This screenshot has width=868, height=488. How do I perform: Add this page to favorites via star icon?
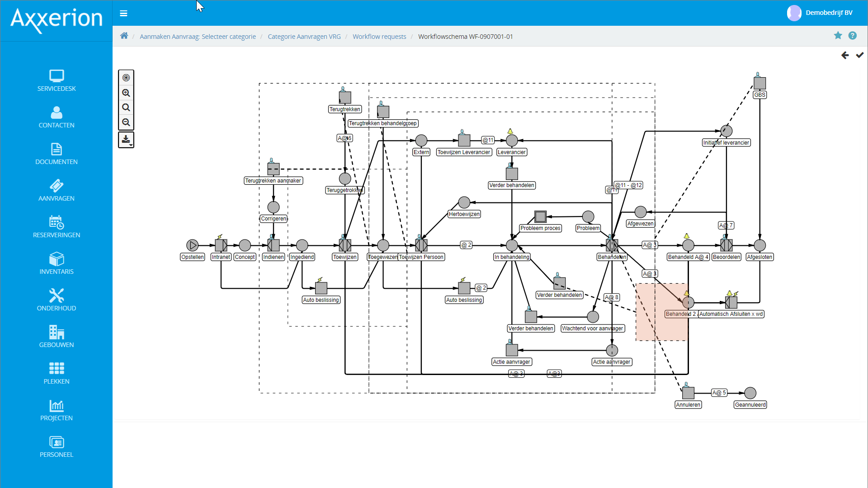coord(838,35)
